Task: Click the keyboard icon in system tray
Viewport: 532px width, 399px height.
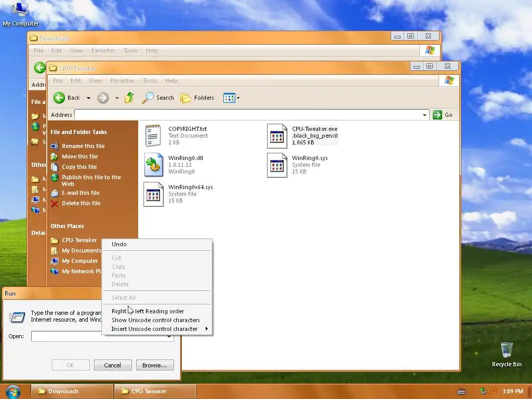Action: 461,392
